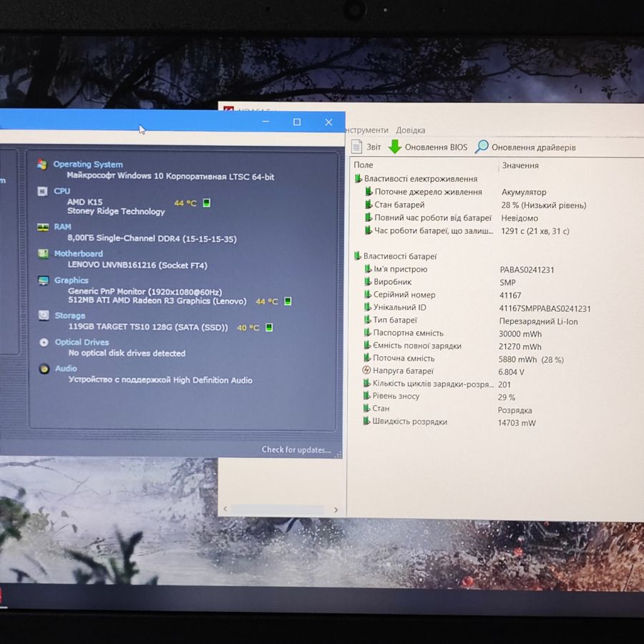Click the 6.804 V value
The height and width of the screenshot is (644, 644).
click(x=511, y=372)
